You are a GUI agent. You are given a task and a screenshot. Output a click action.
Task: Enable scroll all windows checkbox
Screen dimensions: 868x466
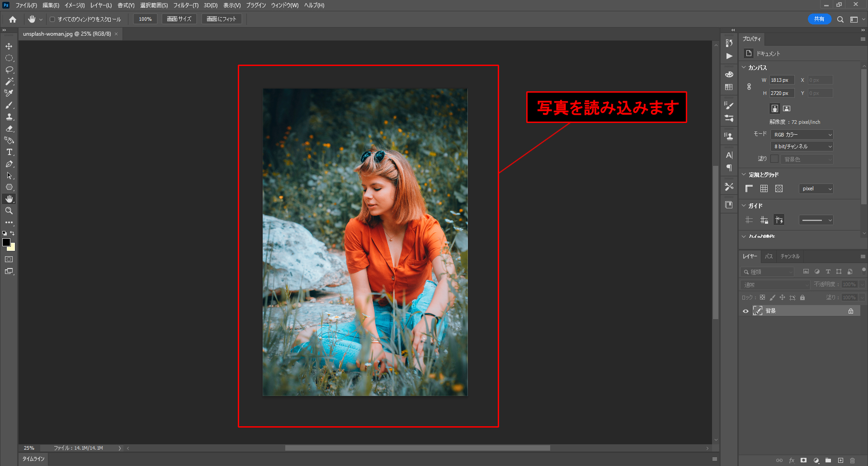(x=52, y=19)
